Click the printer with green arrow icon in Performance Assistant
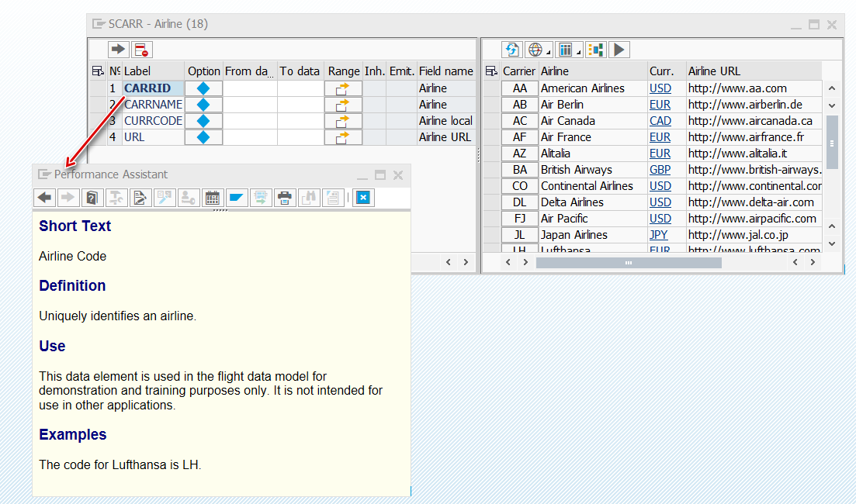856x504 pixels. point(261,198)
